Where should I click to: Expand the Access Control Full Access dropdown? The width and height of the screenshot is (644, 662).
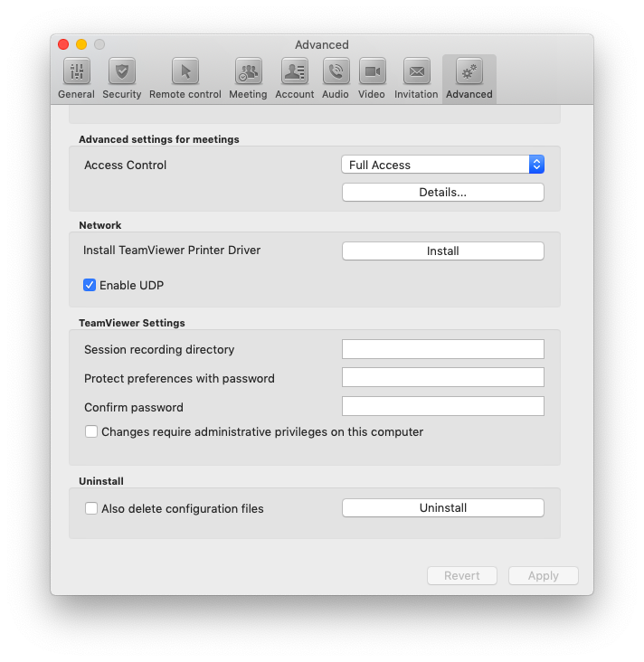coord(442,165)
